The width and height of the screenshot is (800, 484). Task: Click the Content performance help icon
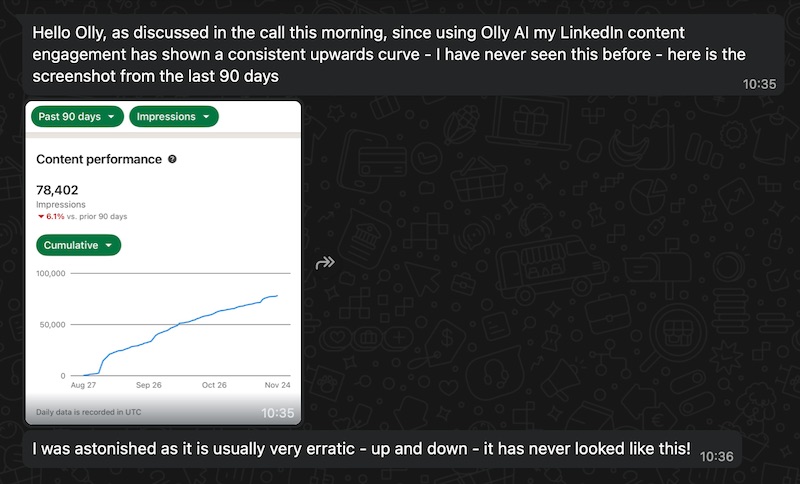(x=172, y=159)
